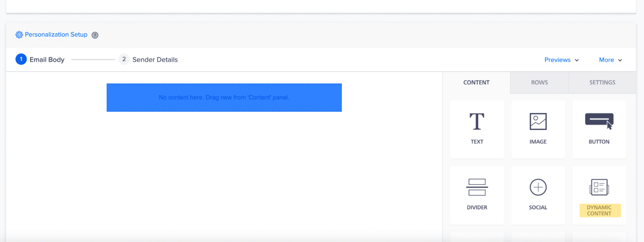Select the Image content block

pyautogui.click(x=538, y=129)
